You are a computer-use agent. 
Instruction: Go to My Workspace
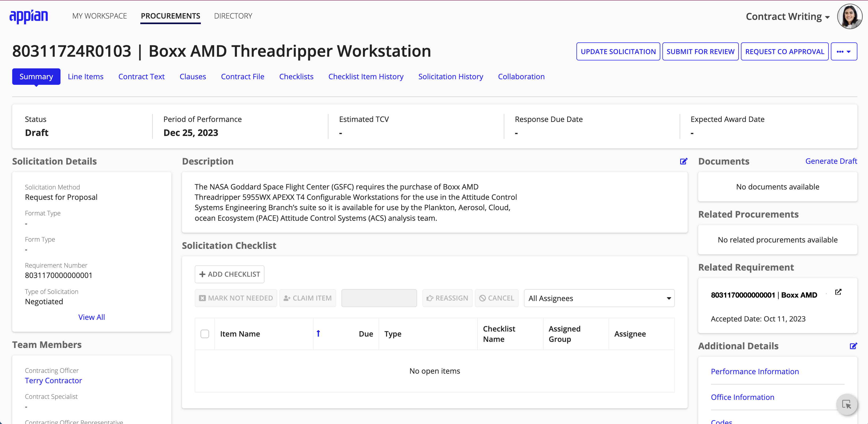pos(99,16)
